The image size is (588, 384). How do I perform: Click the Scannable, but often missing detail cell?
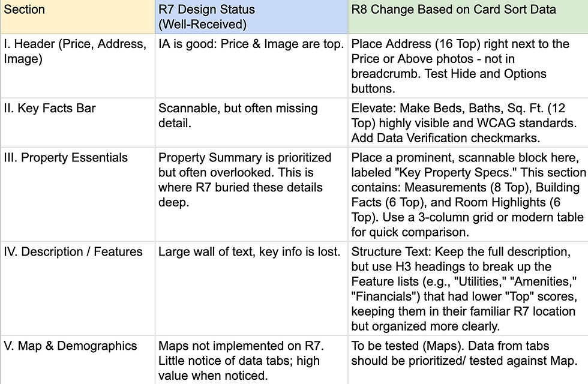click(x=251, y=122)
